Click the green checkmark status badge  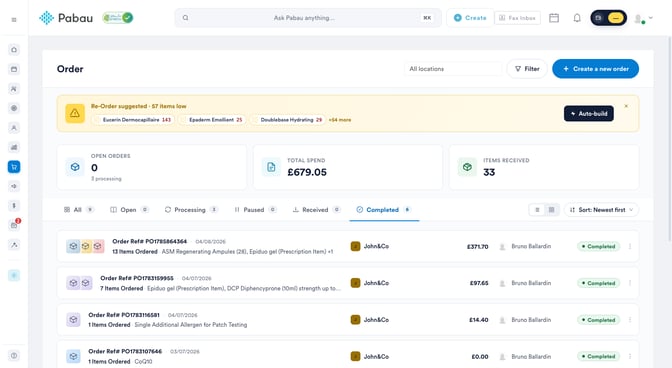point(118,18)
